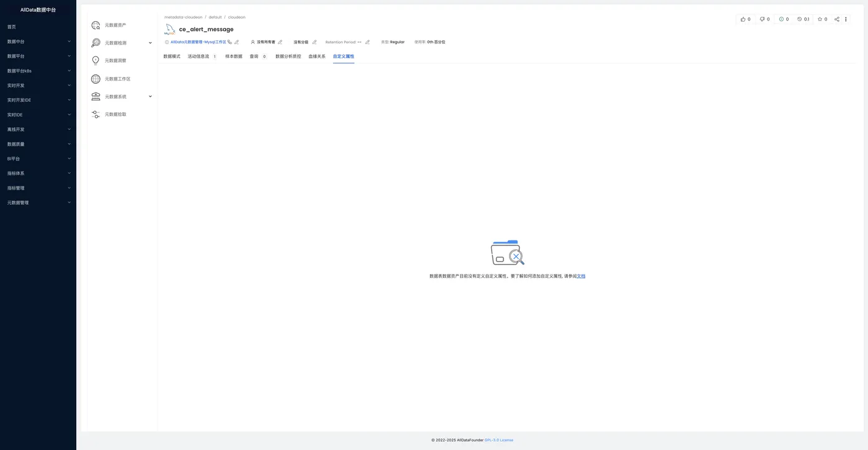
Task: Expand 指标体系 sidebar menu
Action: pyautogui.click(x=38, y=174)
